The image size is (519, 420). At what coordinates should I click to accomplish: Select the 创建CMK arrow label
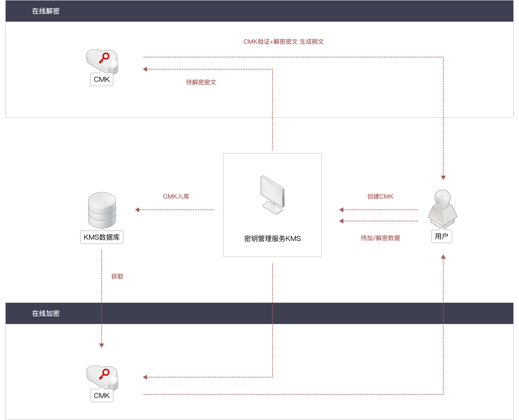click(380, 196)
